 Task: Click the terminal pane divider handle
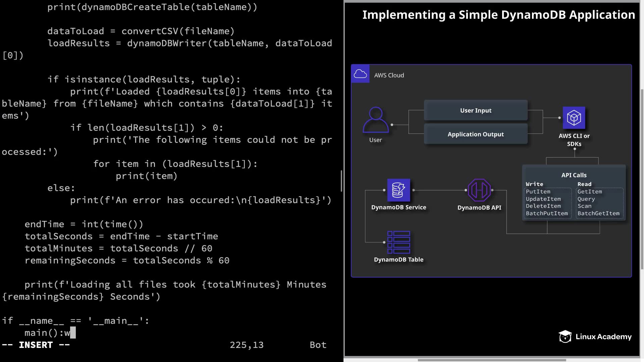[x=341, y=181]
